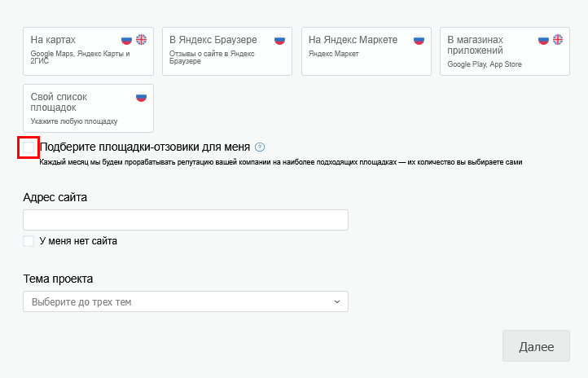Open the "Выберите до трех тем" dropdown
Image resolution: width=588 pixels, height=378 pixels.
[186, 301]
